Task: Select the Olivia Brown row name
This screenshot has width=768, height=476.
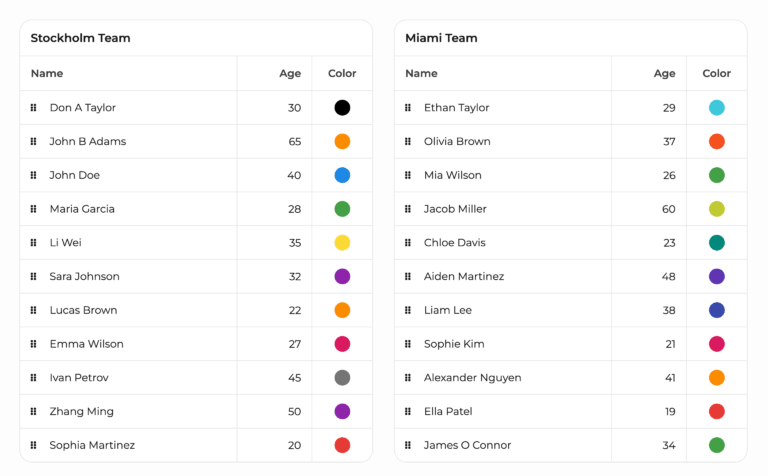Action: coord(457,142)
